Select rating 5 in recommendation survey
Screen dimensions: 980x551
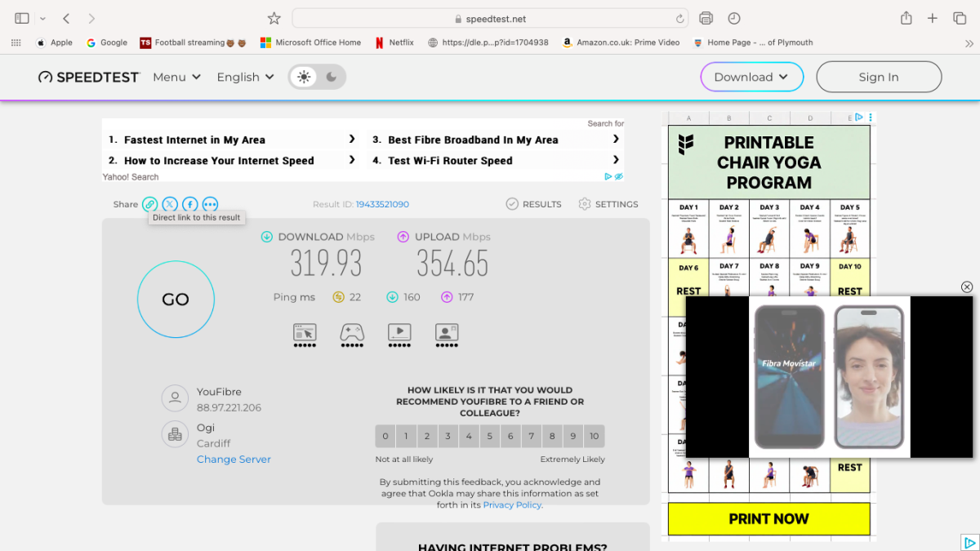(x=490, y=436)
